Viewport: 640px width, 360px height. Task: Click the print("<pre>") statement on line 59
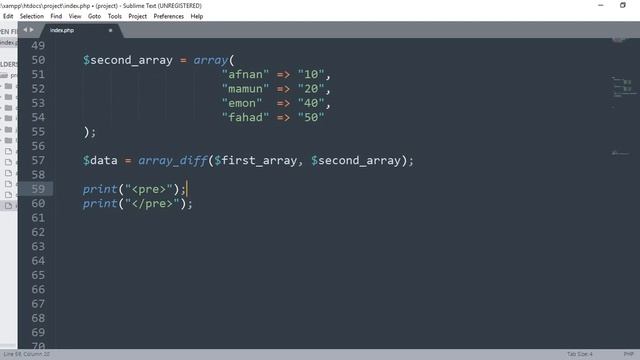(134, 189)
